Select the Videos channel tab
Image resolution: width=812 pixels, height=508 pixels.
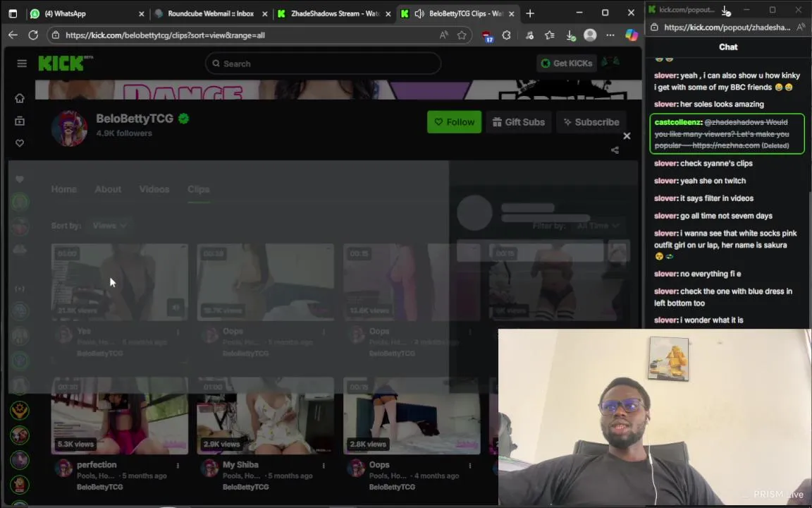154,189
